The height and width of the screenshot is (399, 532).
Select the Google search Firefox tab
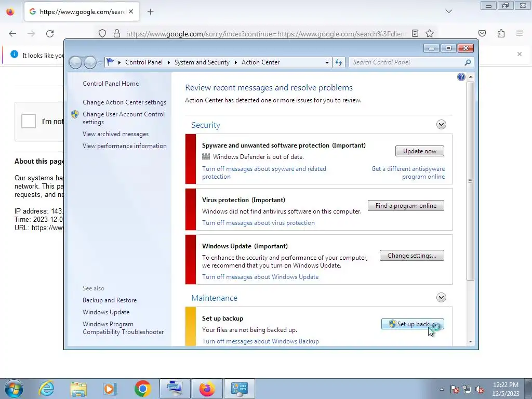click(82, 11)
